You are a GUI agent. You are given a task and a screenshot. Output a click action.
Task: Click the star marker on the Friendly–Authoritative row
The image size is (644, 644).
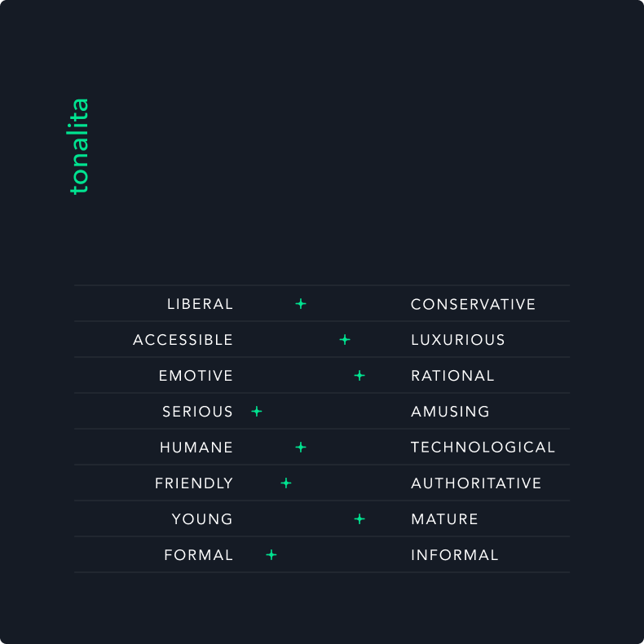click(286, 483)
